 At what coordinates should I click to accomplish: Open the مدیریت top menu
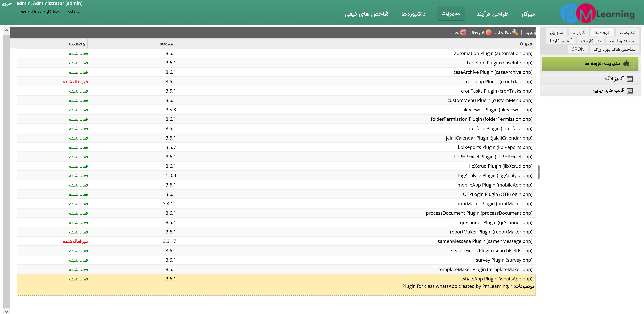[x=451, y=13]
